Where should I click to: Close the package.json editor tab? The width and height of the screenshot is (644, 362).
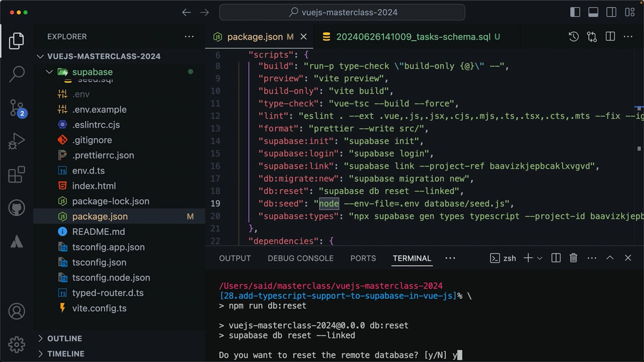tap(303, 37)
